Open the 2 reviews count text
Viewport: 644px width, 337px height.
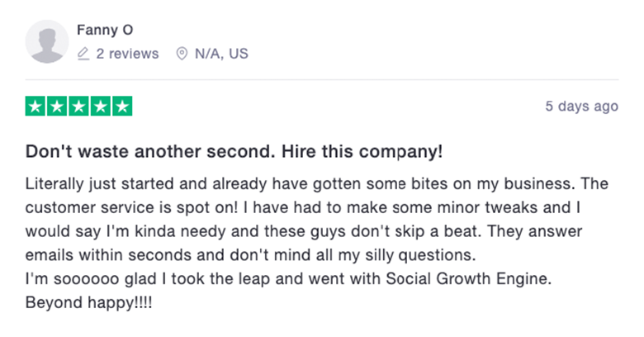127,54
